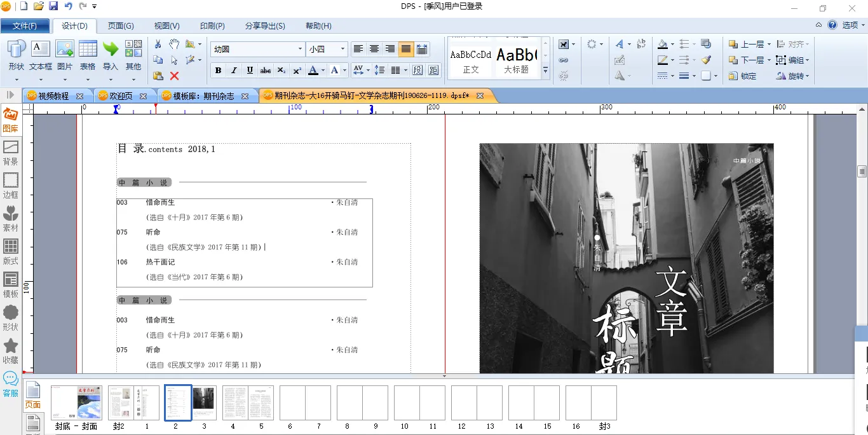The image size is (868, 435).
Task: Open the 素材 materials sidebar panel
Action: click(x=11, y=219)
